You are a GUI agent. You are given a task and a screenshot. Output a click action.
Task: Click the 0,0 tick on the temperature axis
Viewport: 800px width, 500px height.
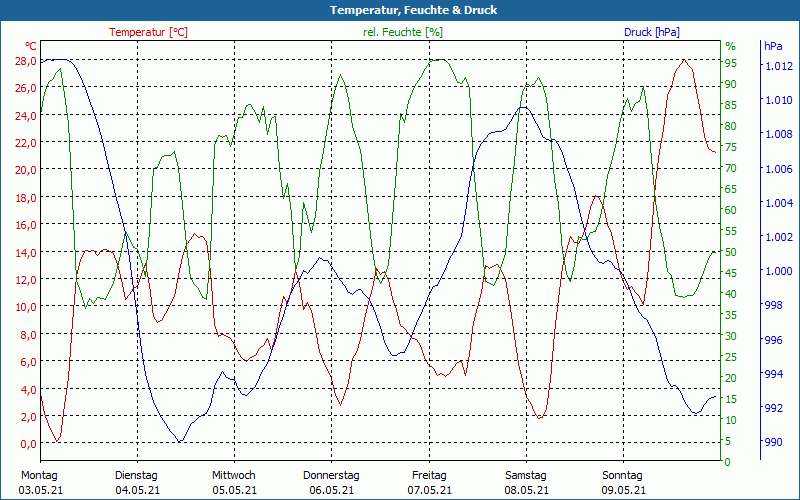(28, 443)
